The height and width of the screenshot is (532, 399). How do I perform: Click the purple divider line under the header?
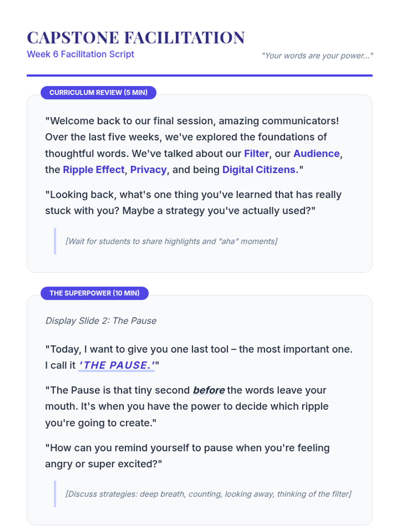pos(199,75)
